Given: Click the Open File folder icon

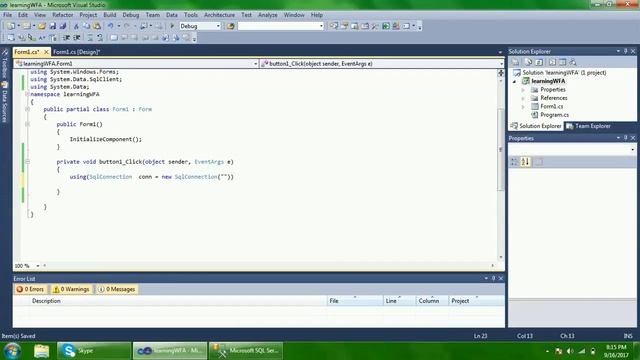Looking at the screenshot, I should point(42,26).
